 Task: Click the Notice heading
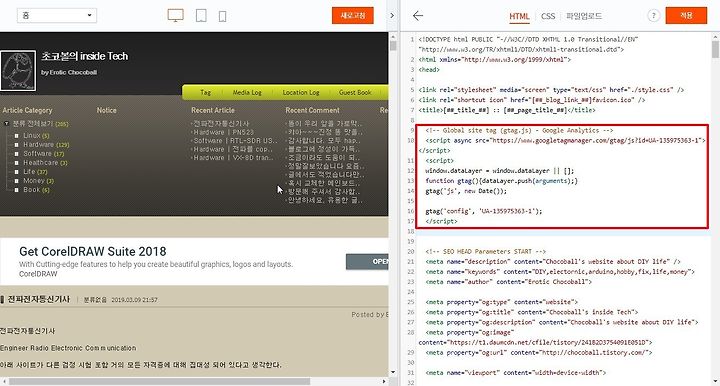coord(106,110)
